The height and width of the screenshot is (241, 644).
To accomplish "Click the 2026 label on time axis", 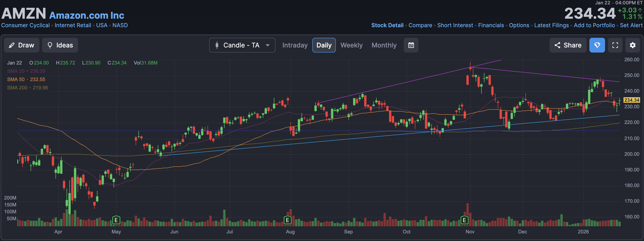I will [583, 232].
